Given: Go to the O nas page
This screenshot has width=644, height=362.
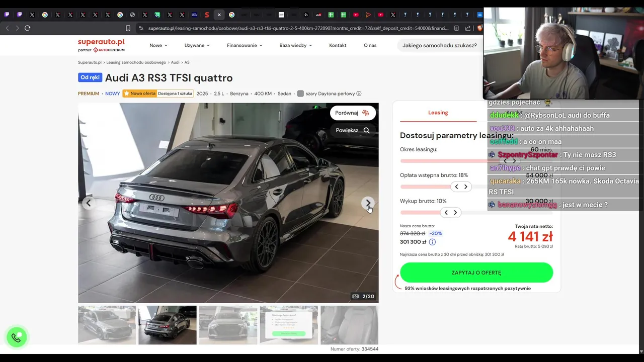Looking at the screenshot, I should 370,45.
